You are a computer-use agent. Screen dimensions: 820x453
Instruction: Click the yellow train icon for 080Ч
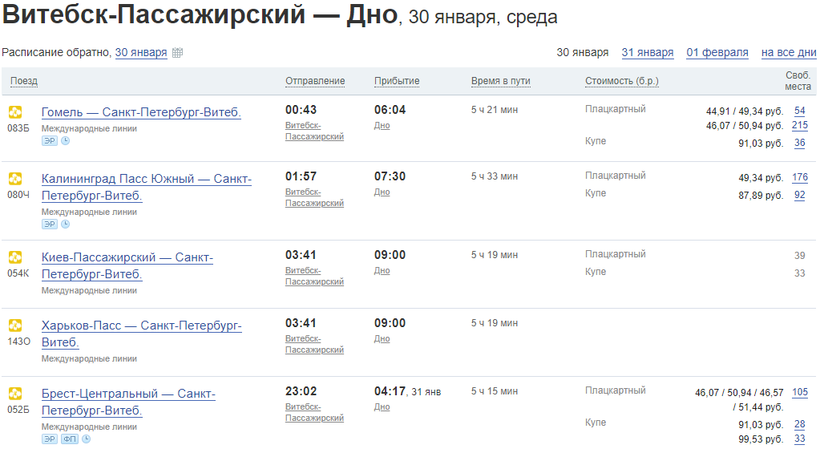tap(15, 179)
